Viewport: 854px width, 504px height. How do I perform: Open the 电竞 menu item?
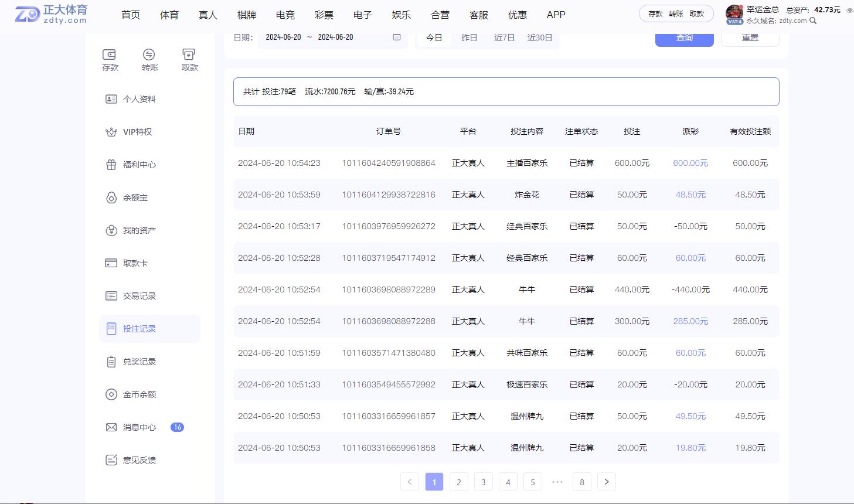coord(285,15)
